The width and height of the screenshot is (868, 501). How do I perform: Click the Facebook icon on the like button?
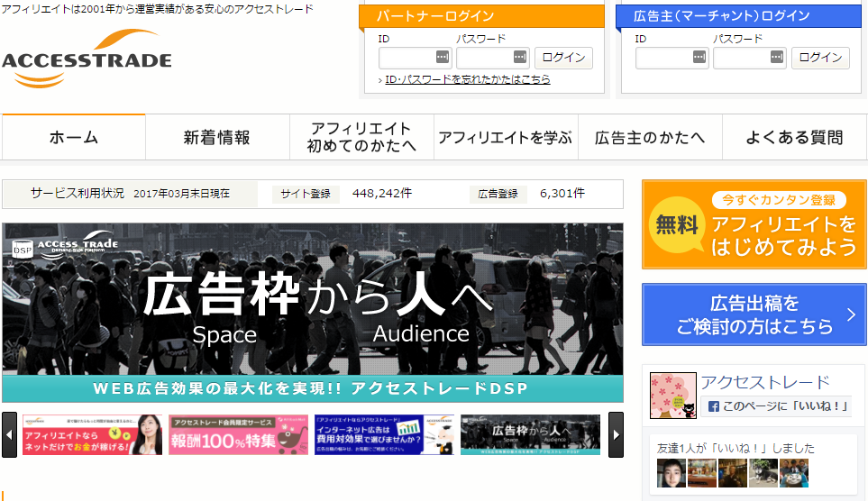coord(714,406)
